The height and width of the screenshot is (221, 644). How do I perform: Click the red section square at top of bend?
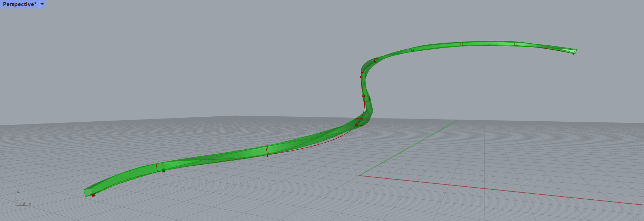coord(363,74)
